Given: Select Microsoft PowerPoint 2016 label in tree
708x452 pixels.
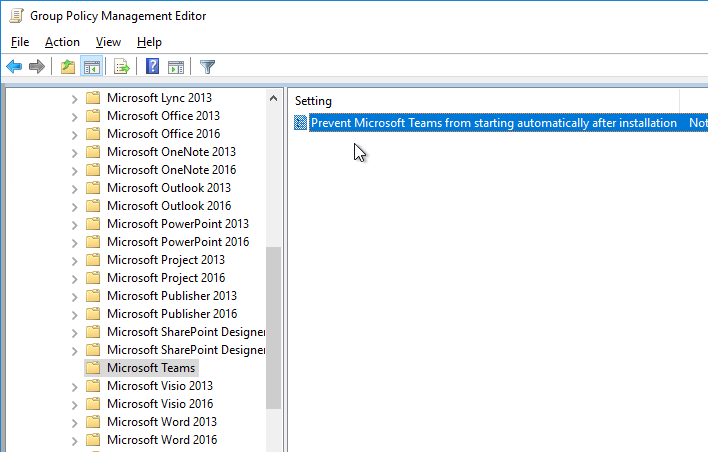Looking at the screenshot, I should click(x=178, y=242).
